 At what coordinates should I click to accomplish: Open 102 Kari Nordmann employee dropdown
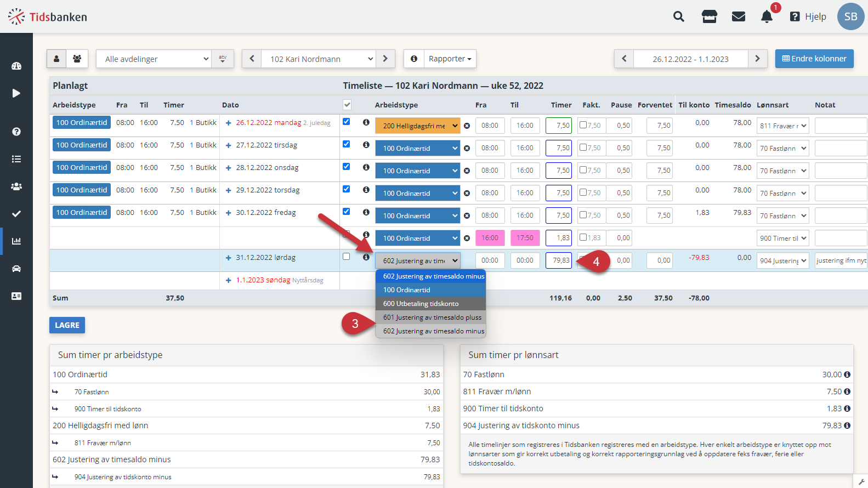pyautogui.click(x=319, y=59)
